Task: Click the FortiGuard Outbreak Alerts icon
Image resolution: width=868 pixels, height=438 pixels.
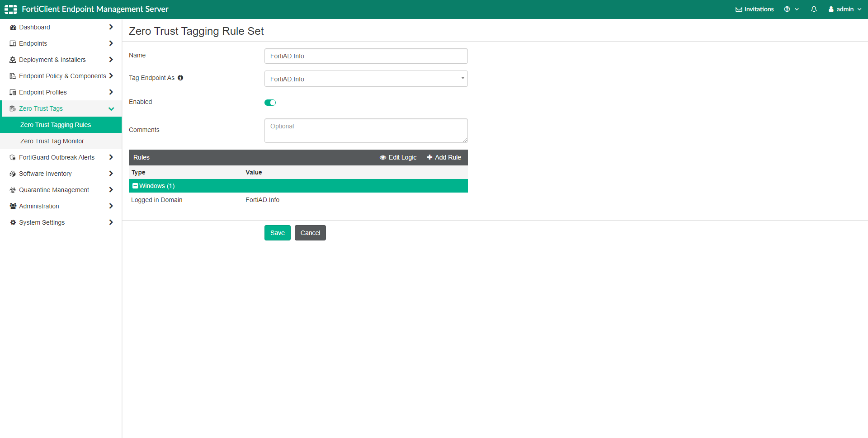Action: coord(13,157)
